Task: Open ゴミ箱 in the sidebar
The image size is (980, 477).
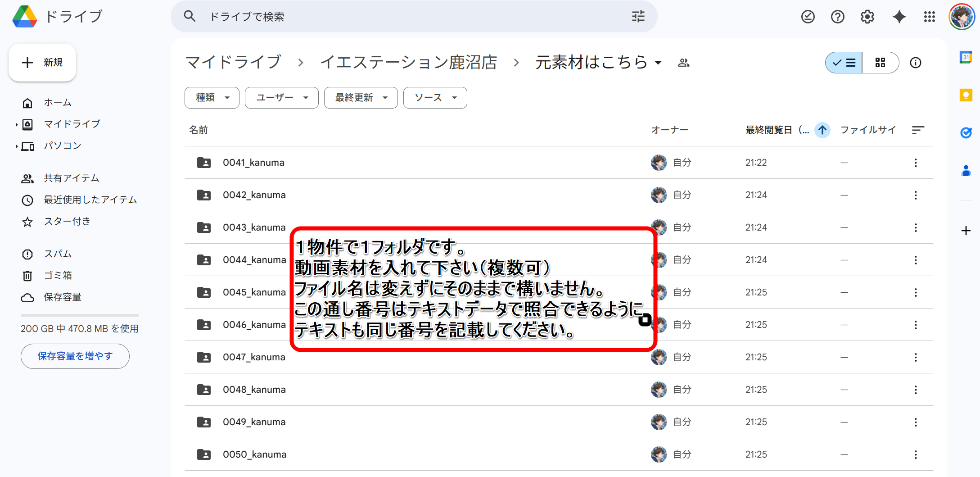Action: (58, 276)
